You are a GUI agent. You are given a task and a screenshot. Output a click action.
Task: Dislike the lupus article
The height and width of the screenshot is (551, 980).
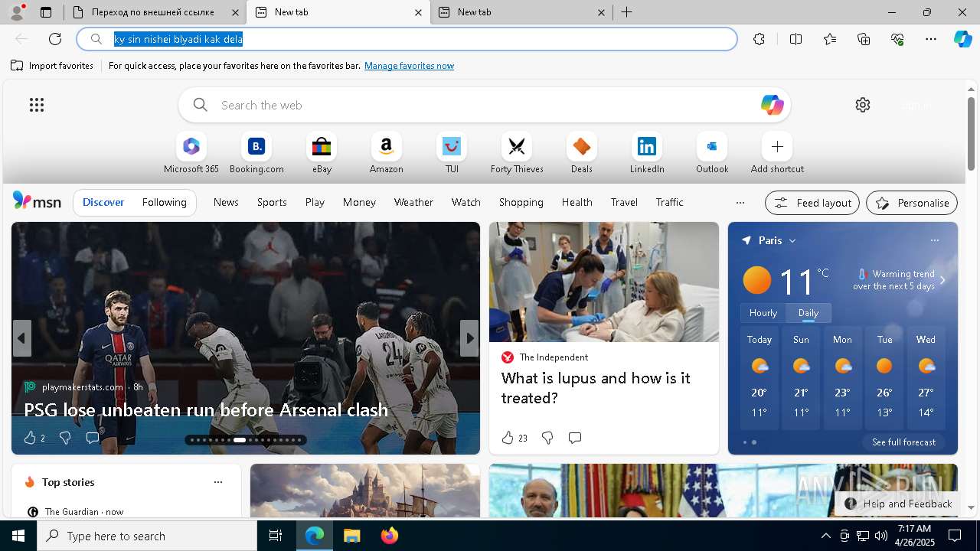(547, 438)
